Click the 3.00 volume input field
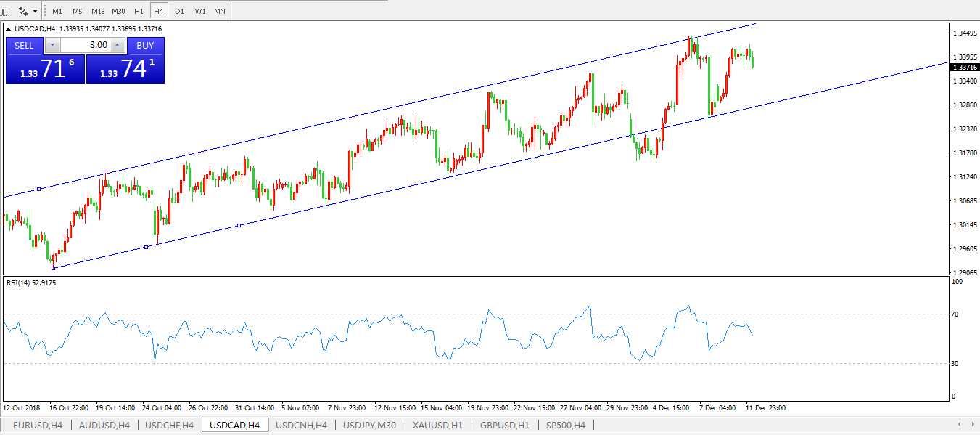 (x=85, y=45)
